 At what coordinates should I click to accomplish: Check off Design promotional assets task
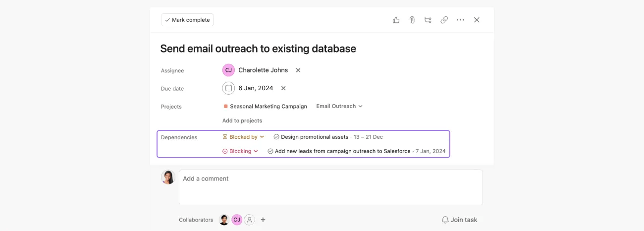click(276, 137)
